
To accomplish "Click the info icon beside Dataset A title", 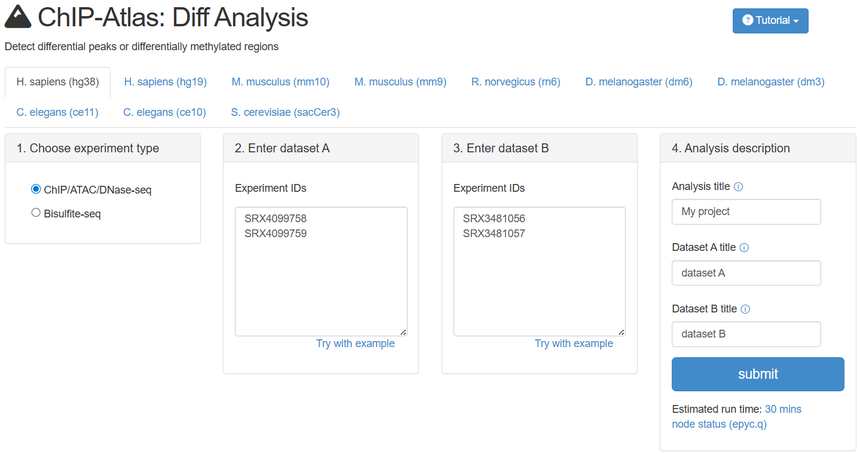I will coord(744,248).
